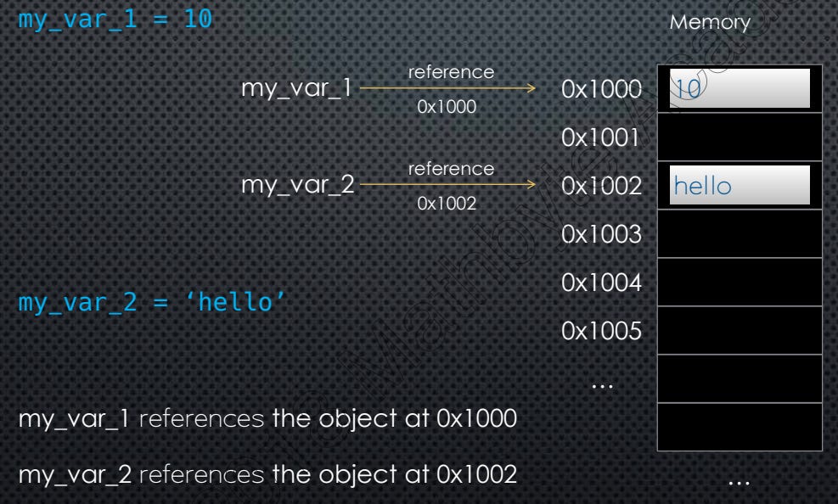Click the word reference above 0x1002 arrow
The image size is (838, 504).
(451, 169)
